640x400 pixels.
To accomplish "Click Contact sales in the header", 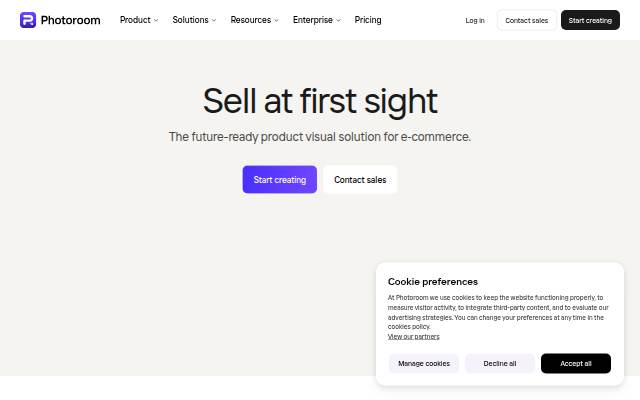I will (x=527, y=20).
